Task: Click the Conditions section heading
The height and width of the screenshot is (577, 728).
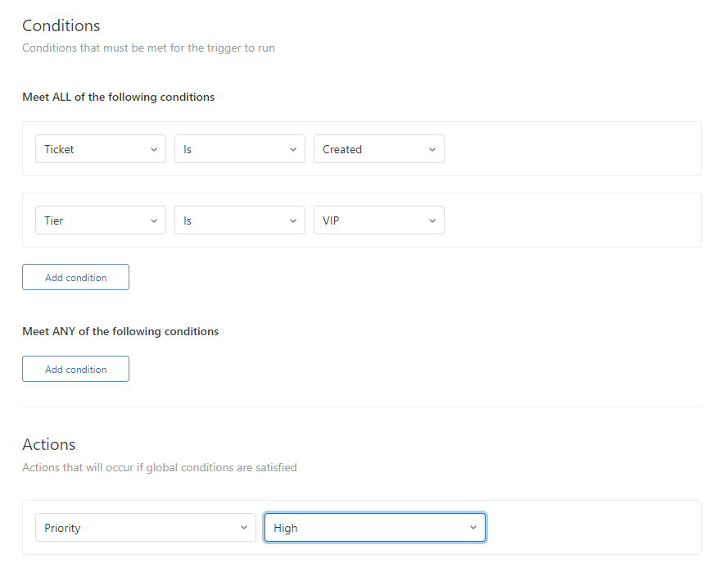Action: (61, 26)
